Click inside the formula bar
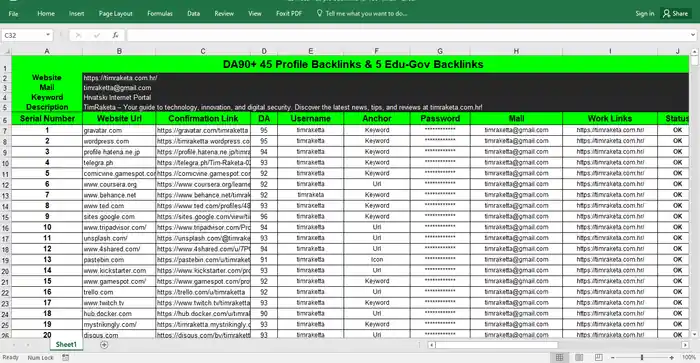700x363 pixels. click(407, 35)
